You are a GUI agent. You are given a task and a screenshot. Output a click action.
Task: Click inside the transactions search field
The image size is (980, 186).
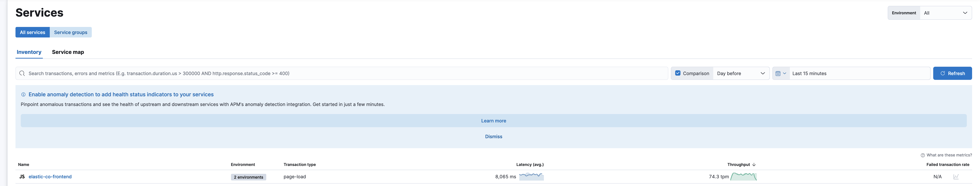(x=228, y=73)
